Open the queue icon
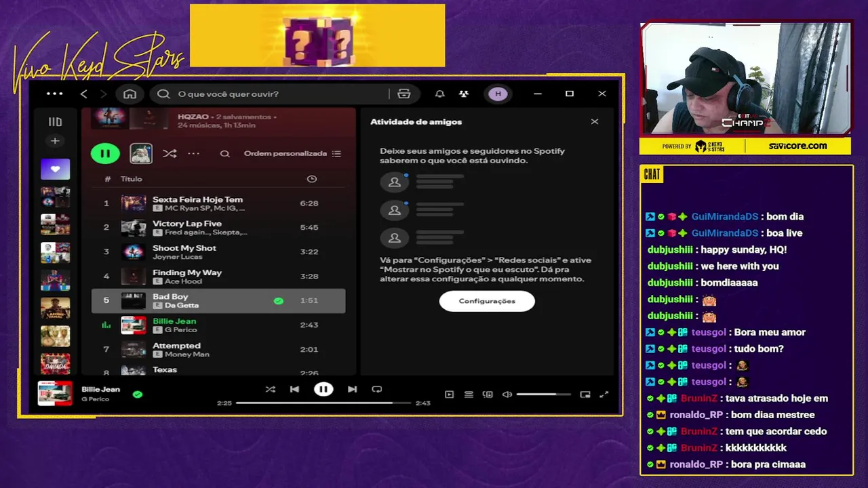 pyautogui.click(x=469, y=394)
